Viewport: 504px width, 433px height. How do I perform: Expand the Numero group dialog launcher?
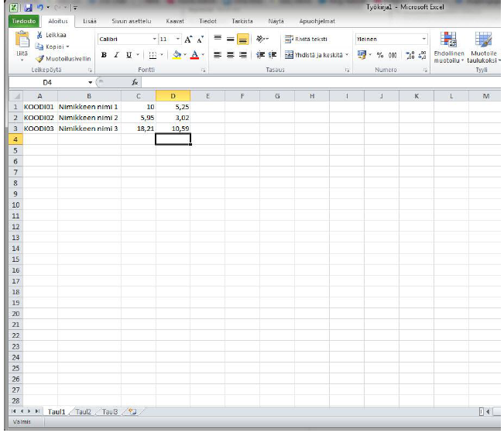(425, 70)
